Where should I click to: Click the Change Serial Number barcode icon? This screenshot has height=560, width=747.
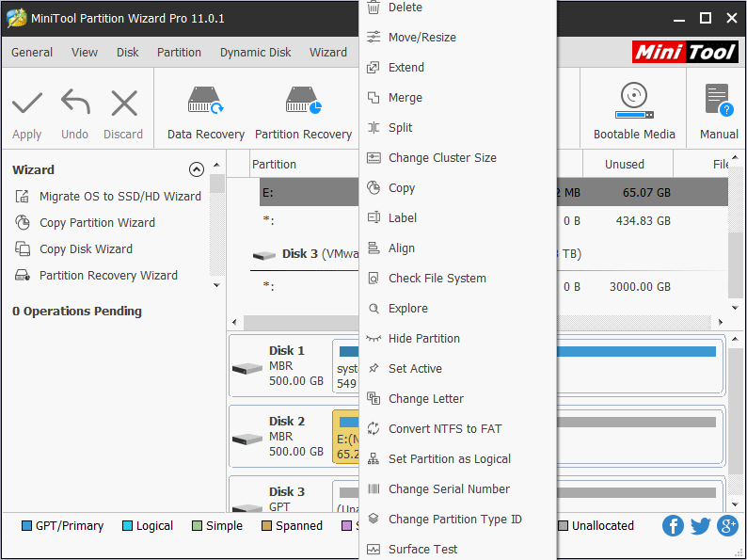373,489
